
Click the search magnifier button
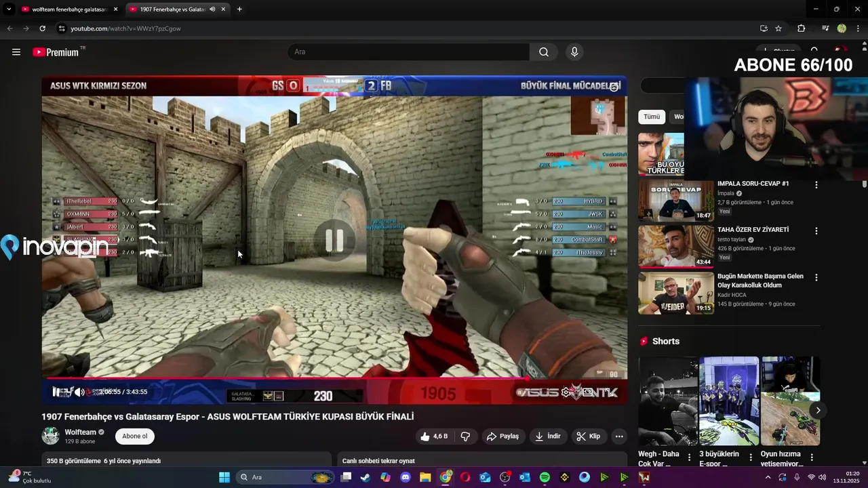(544, 52)
